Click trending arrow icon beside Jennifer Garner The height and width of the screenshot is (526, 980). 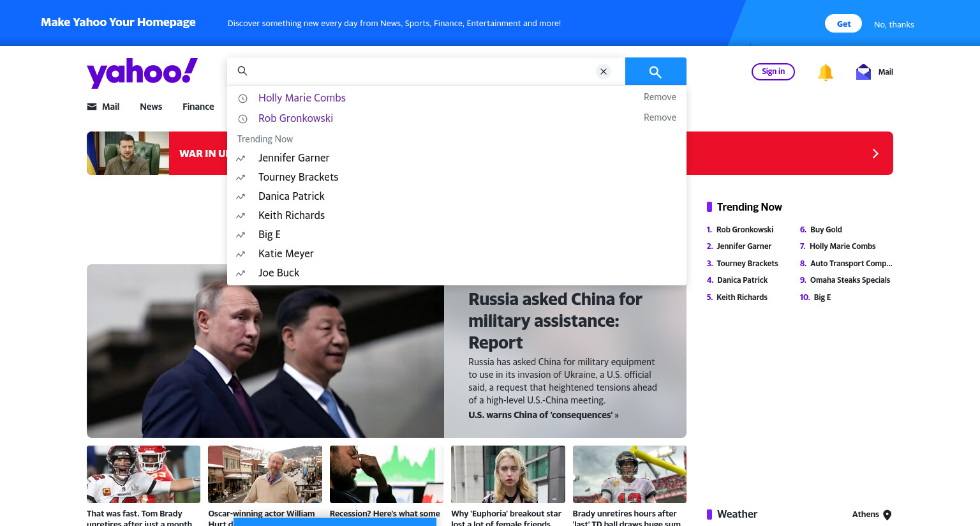click(241, 158)
